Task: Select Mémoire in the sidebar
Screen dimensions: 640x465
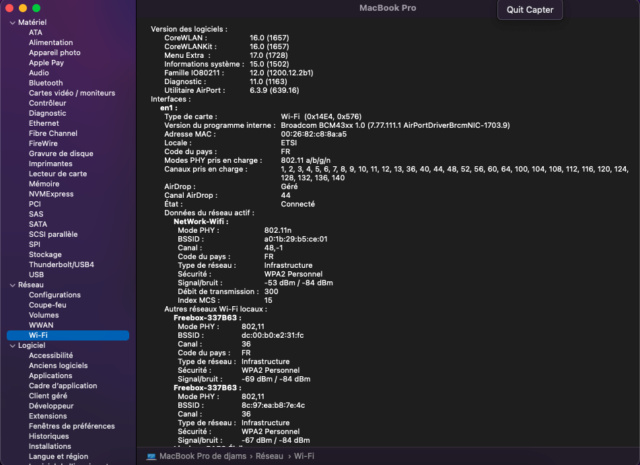Action: pos(44,184)
